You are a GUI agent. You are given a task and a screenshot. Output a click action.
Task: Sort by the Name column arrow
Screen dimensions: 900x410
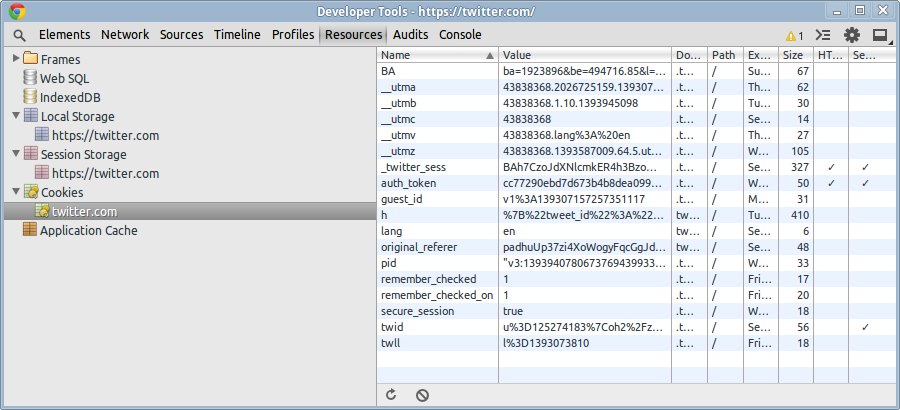click(x=490, y=56)
